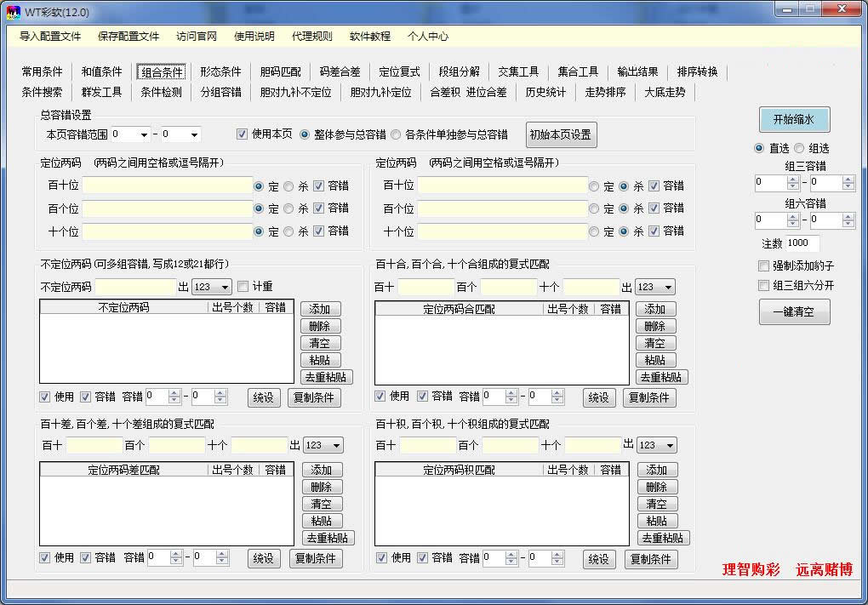Select the 组选 radio option

[x=798, y=148]
